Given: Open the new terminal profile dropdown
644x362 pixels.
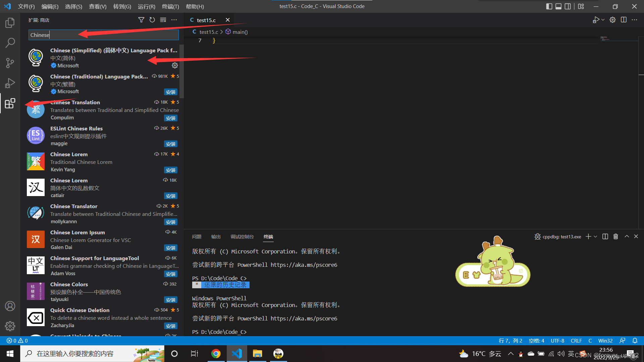Looking at the screenshot, I should click(595, 237).
